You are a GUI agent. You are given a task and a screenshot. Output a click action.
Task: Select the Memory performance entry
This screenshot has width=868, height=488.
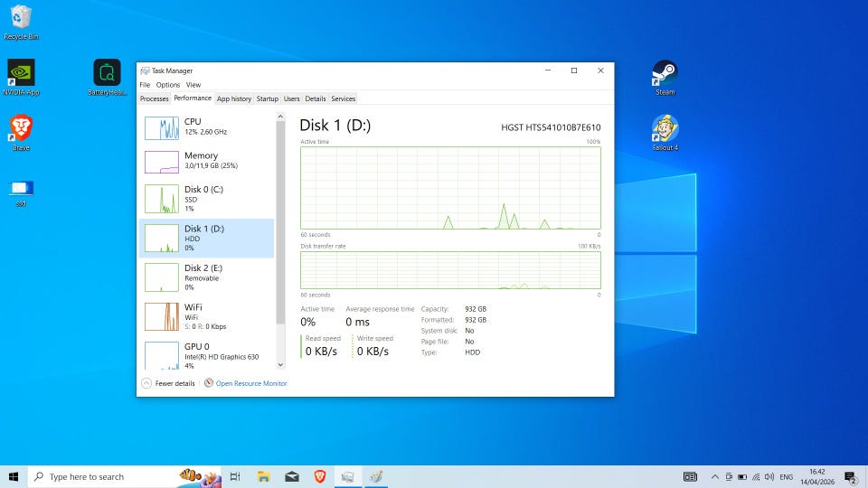[x=206, y=161]
